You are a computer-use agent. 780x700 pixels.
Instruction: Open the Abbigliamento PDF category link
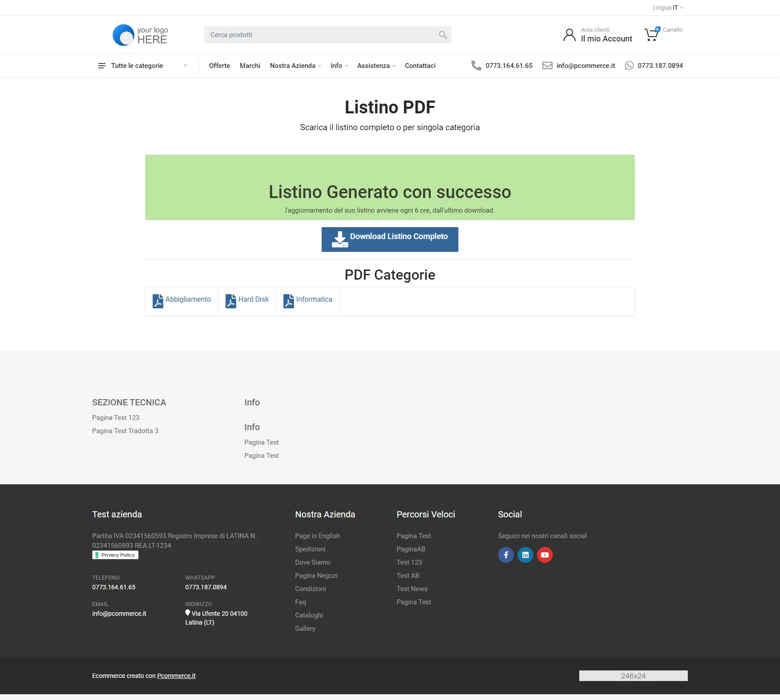[188, 299]
